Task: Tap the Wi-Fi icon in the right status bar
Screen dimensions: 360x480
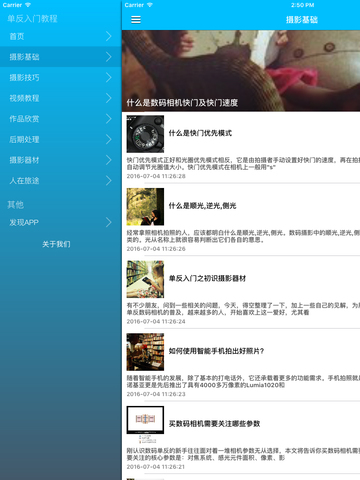Action: [150, 5]
